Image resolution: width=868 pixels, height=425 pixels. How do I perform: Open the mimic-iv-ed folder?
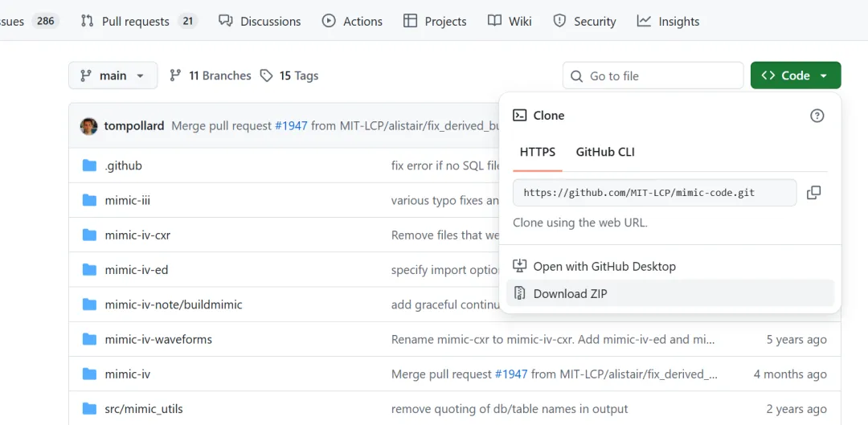click(x=136, y=270)
